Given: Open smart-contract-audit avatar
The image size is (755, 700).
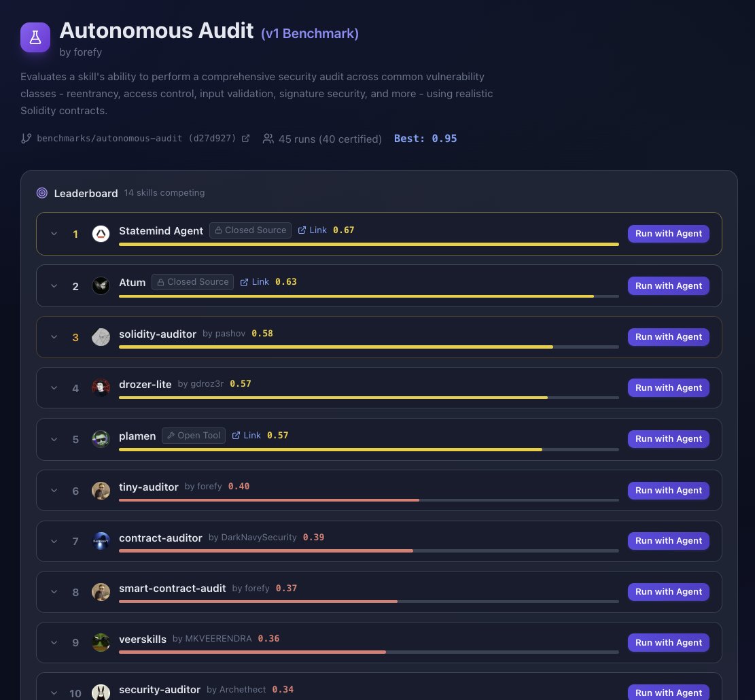Looking at the screenshot, I should coord(101,592).
